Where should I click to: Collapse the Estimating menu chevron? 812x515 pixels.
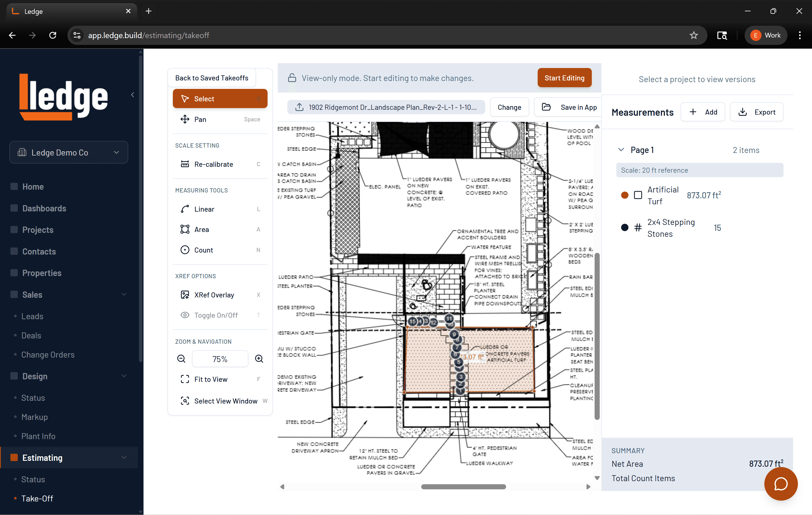[124, 458]
